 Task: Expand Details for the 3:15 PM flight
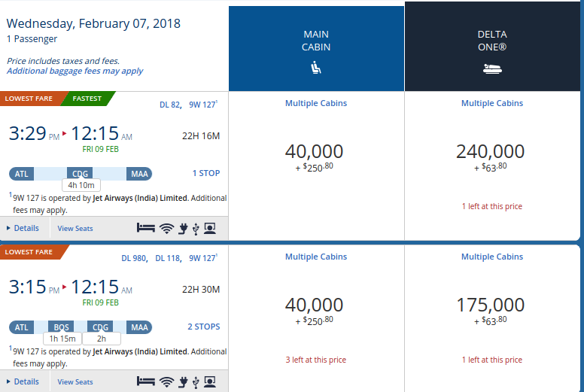click(x=23, y=381)
